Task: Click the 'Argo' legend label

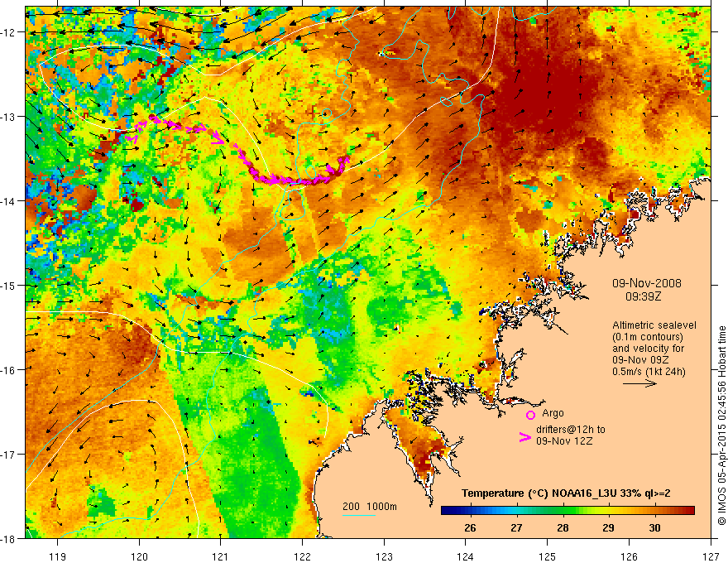Action: 553,413
